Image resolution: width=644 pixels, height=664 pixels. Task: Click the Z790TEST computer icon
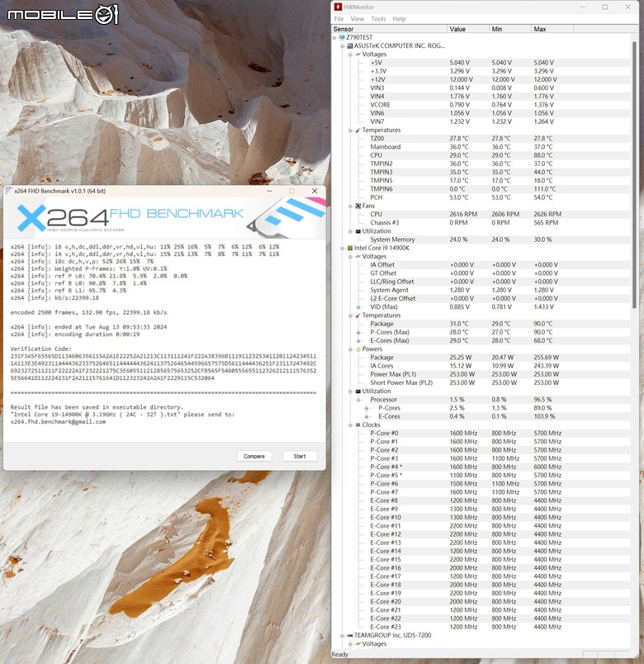tap(342, 37)
